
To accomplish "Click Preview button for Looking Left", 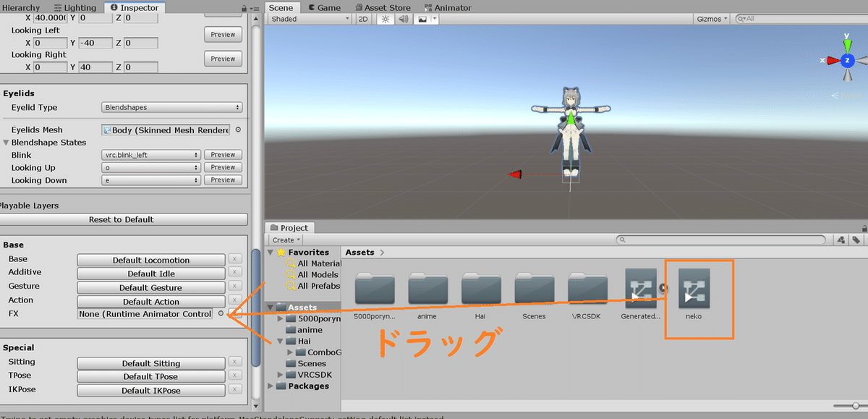I will (223, 34).
